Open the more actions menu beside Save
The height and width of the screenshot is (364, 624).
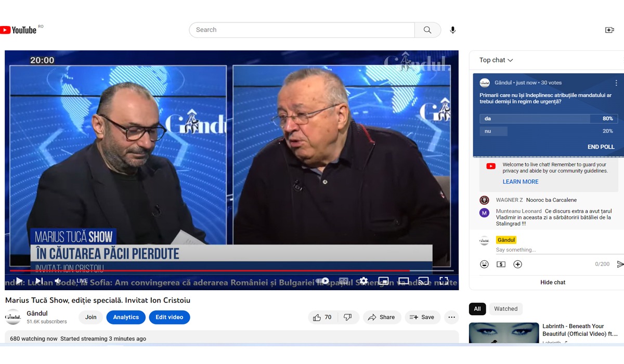coord(451,317)
